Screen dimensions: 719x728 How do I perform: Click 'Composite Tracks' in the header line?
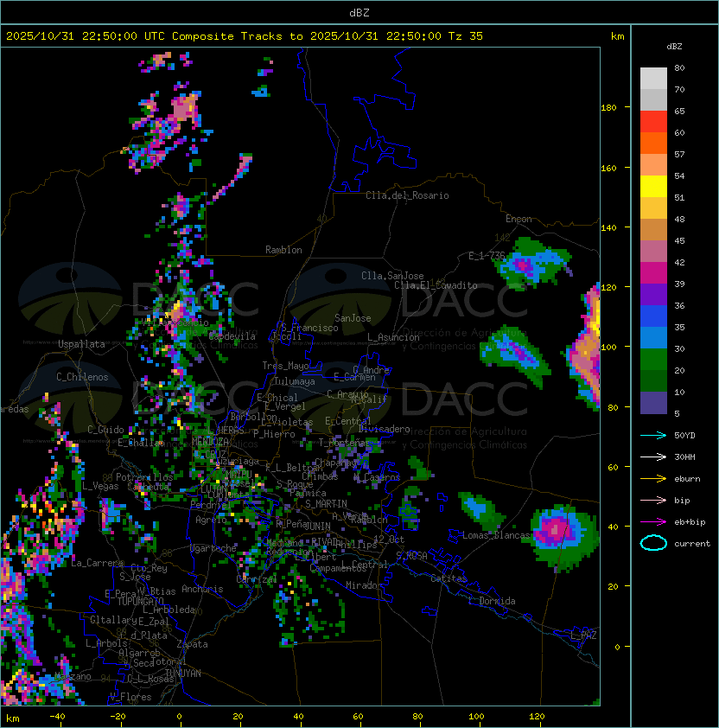click(227, 36)
